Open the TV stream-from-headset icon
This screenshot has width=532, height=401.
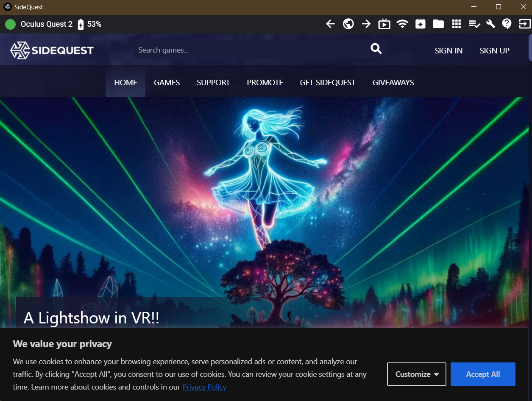(x=384, y=24)
